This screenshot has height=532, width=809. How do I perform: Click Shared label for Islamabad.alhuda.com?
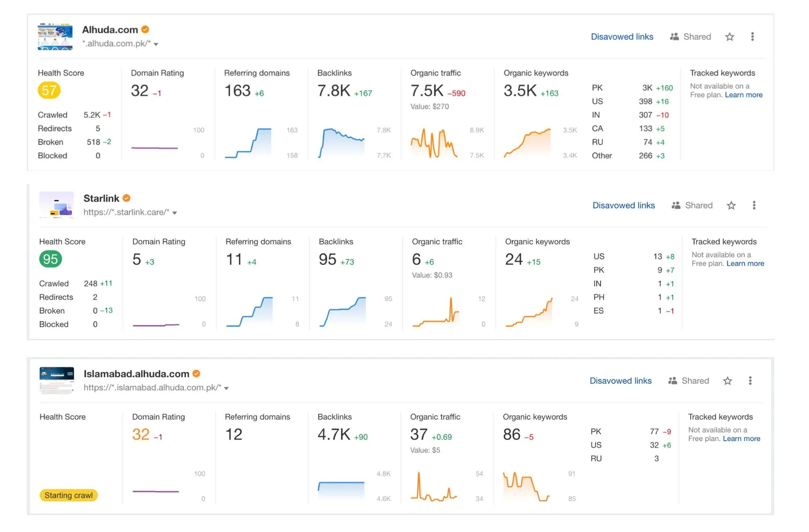695,381
